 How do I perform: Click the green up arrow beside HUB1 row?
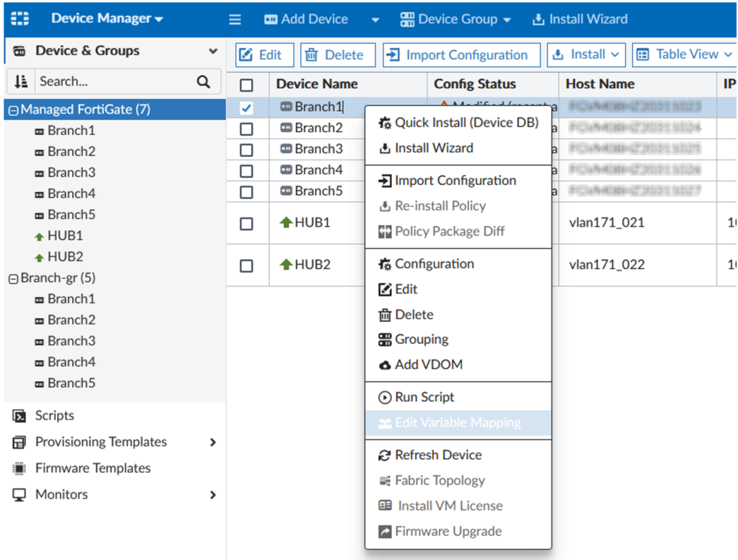pyautogui.click(x=286, y=222)
